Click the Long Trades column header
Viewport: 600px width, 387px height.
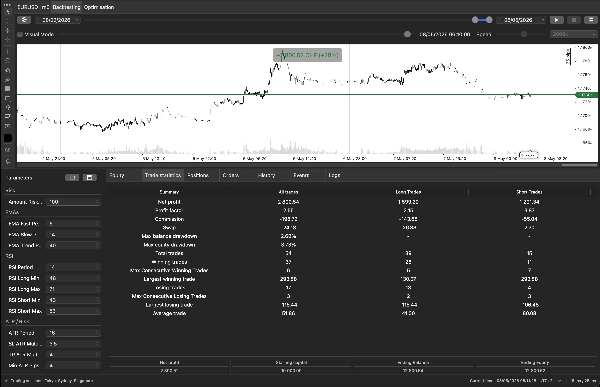tap(408, 192)
